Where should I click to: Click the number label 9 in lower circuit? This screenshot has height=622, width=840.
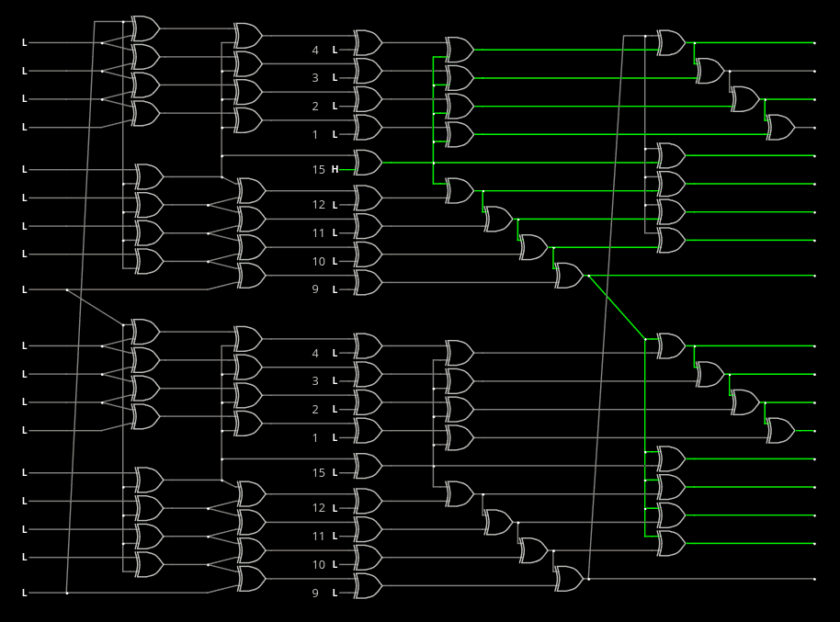315,594
